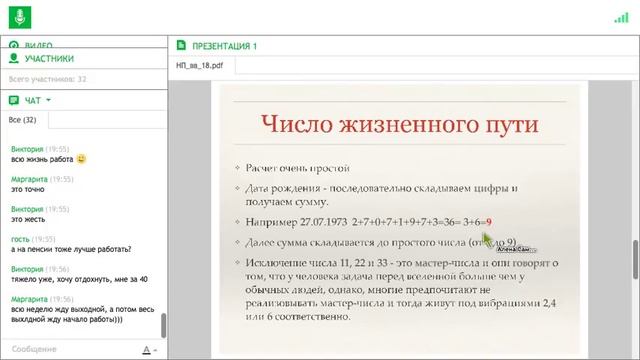Click Всего участников: 32 text
This screenshot has height=360, width=640.
point(48,79)
